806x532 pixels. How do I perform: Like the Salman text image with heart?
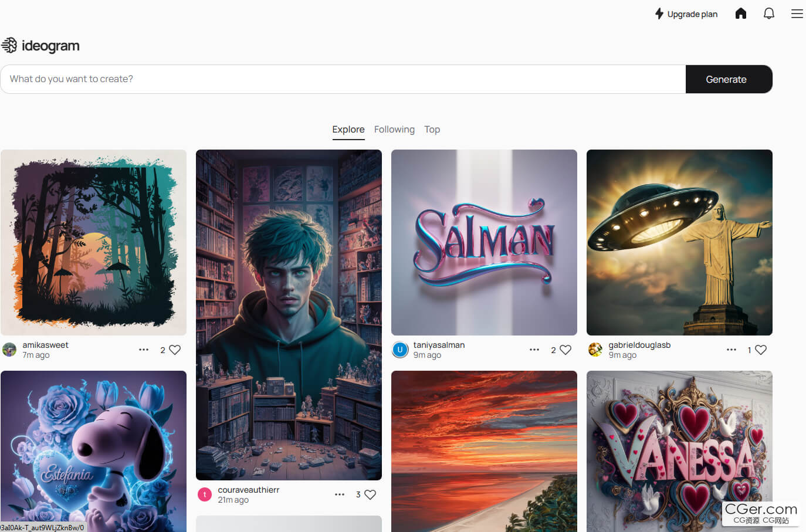coord(565,350)
